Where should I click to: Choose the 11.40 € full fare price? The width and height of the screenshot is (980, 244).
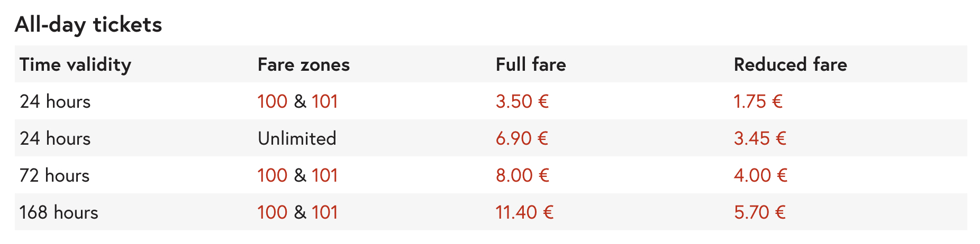[524, 212]
